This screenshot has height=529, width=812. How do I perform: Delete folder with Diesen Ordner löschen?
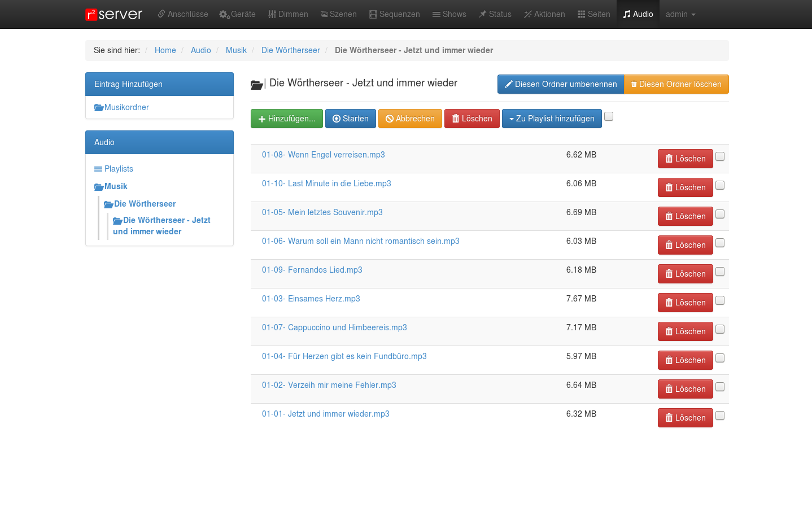pyautogui.click(x=676, y=84)
